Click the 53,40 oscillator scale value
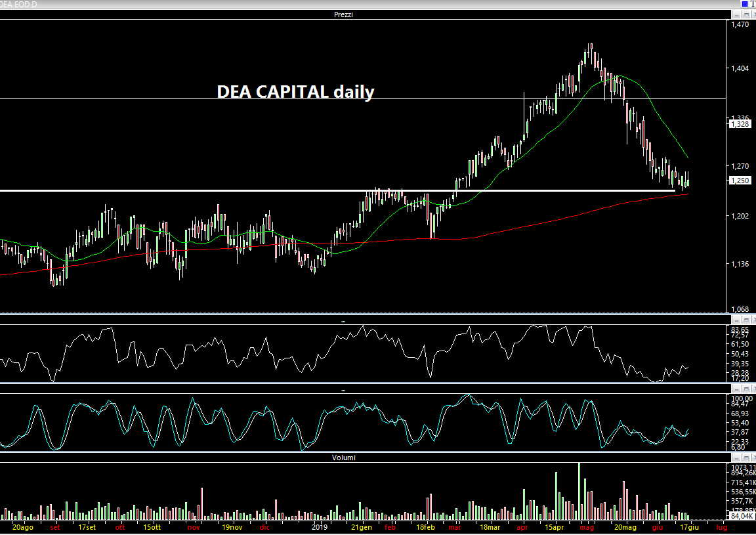The width and height of the screenshot is (756, 535). [740, 423]
